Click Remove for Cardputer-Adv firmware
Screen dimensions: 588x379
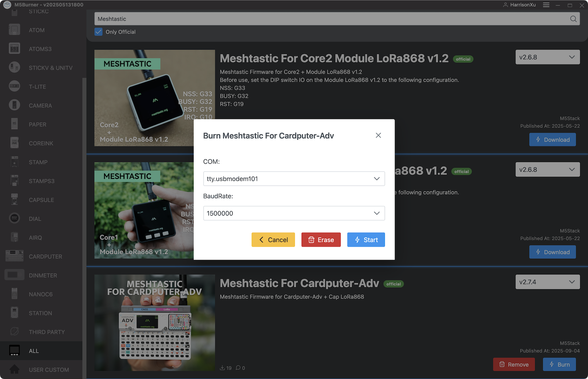tap(514, 364)
